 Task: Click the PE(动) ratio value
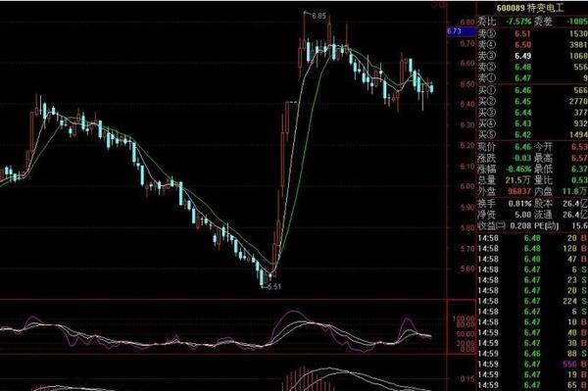pos(580,225)
